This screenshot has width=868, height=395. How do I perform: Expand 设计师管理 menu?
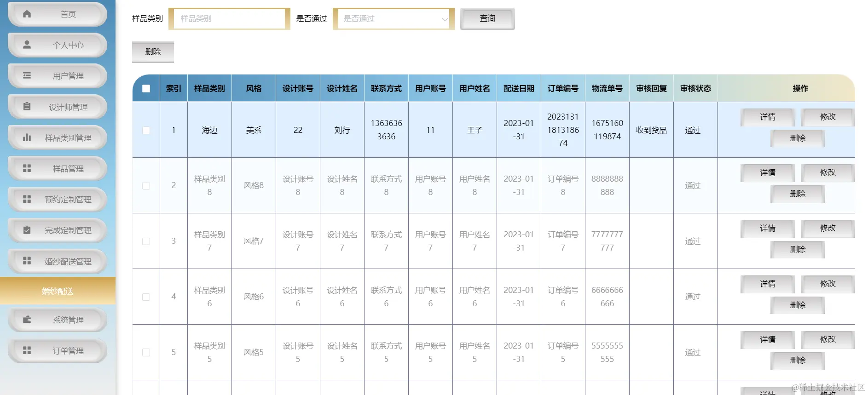tap(58, 107)
